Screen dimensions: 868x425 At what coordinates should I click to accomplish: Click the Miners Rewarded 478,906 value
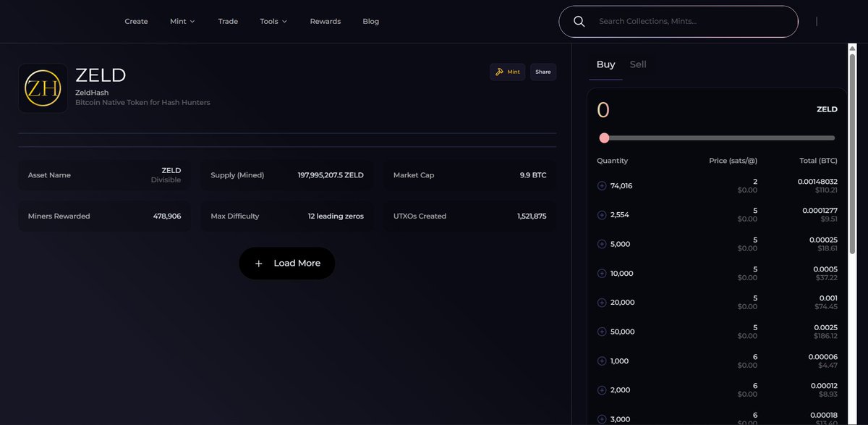(167, 216)
